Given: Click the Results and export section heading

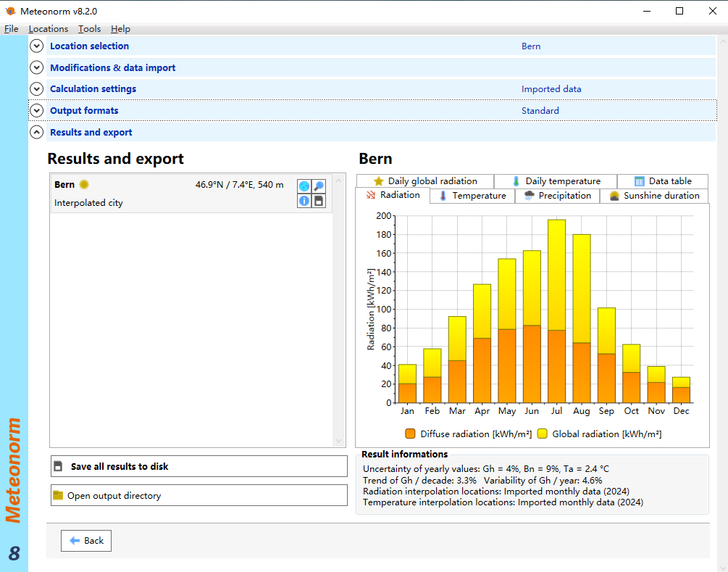Looking at the screenshot, I should [x=91, y=133].
